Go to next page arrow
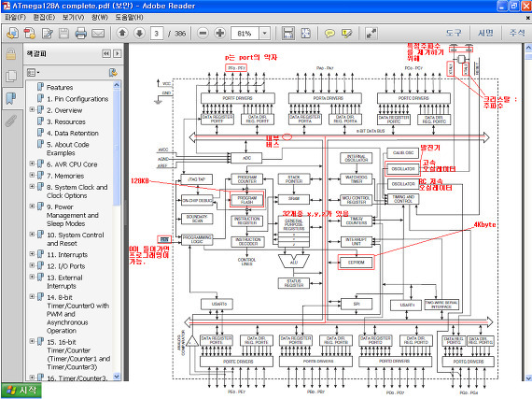This screenshot has height=399, width=532. (x=139, y=33)
